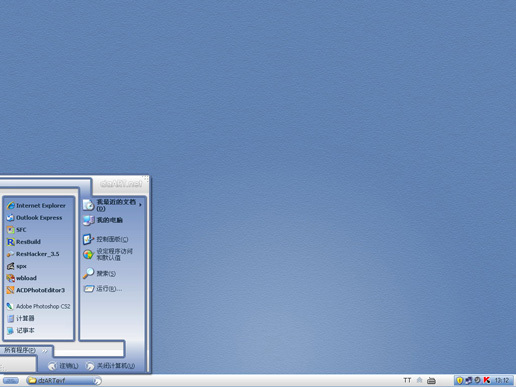Open 控制面板 control panel

[x=105, y=239]
